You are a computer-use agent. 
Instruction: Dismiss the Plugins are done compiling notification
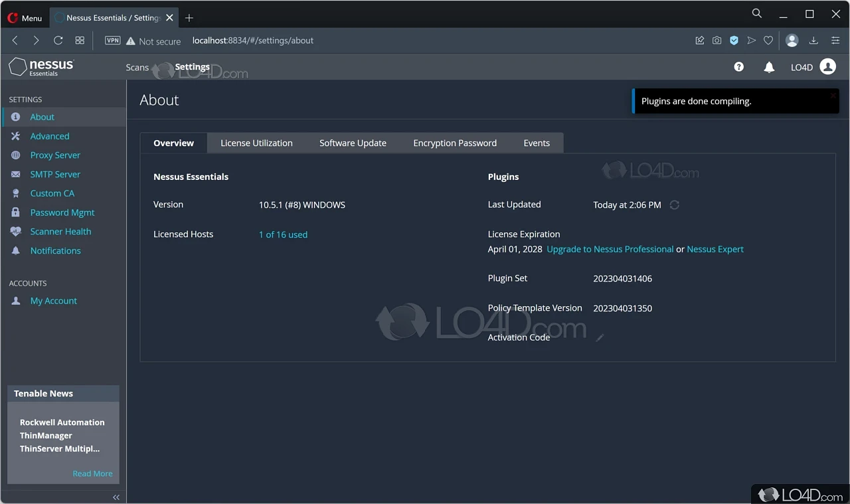tap(833, 96)
